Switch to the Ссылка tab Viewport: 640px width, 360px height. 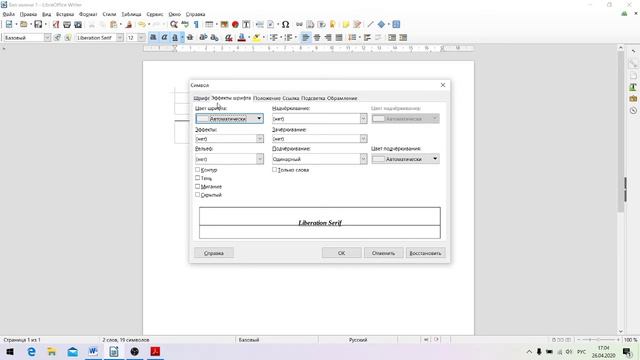pos(291,98)
